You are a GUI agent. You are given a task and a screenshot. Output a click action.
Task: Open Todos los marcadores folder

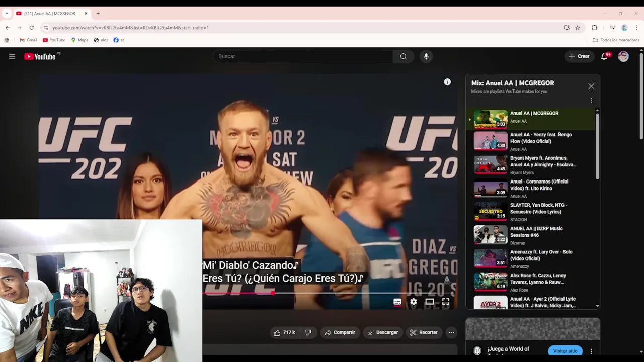point(616,40)
